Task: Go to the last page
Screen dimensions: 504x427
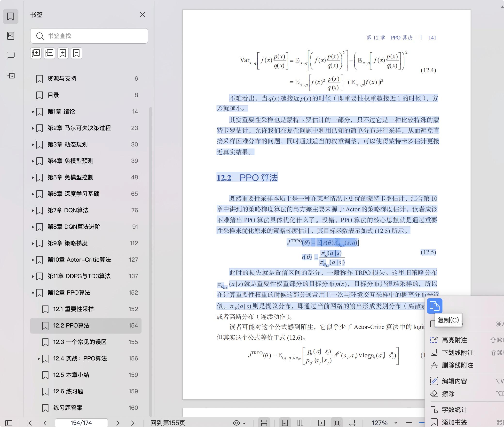Action: coord(133,423)
